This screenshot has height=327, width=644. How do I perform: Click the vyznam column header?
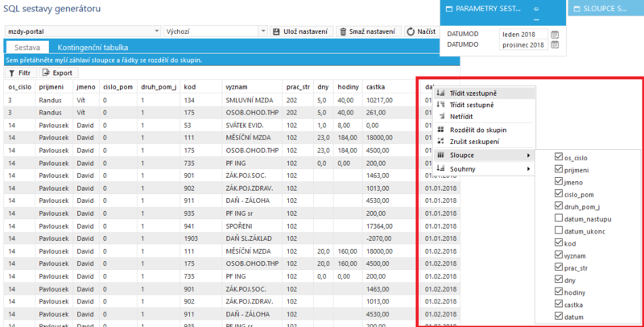click(252, 87)
